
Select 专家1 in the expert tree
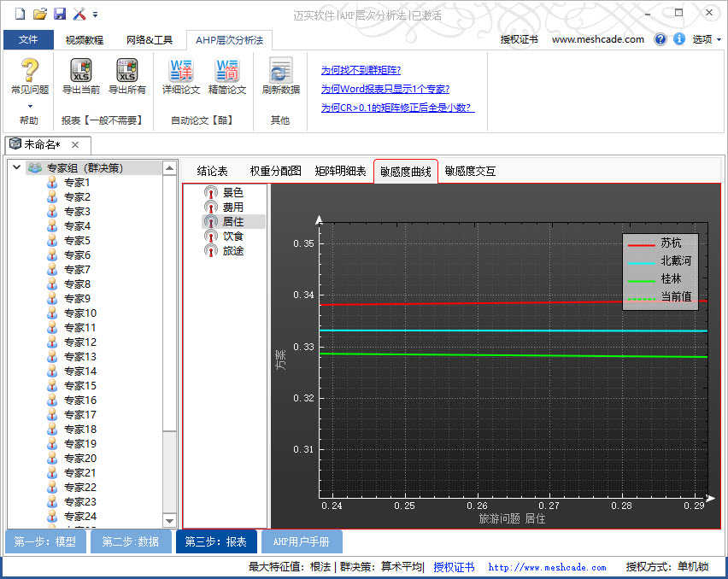click(77, 183)
